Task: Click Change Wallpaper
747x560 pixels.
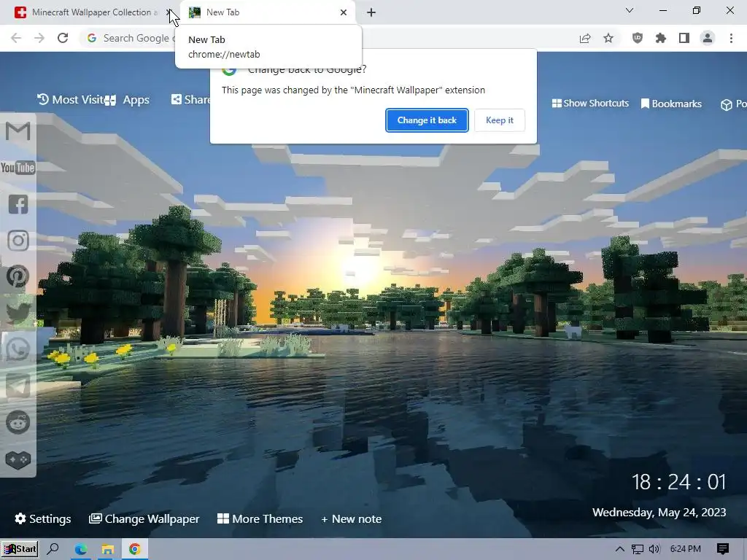Action: 144,519
